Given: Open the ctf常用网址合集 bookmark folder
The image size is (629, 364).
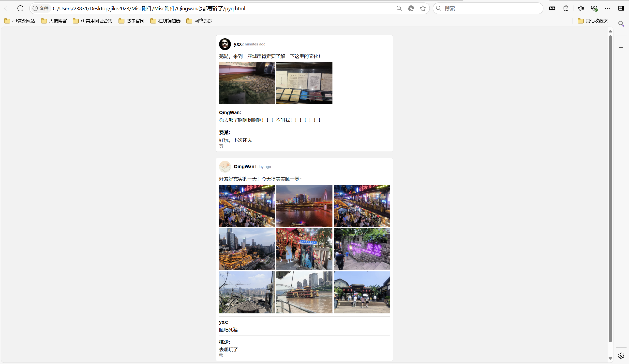Looking at the screenshot, I should pyautogui.click(x=93, y=21).
